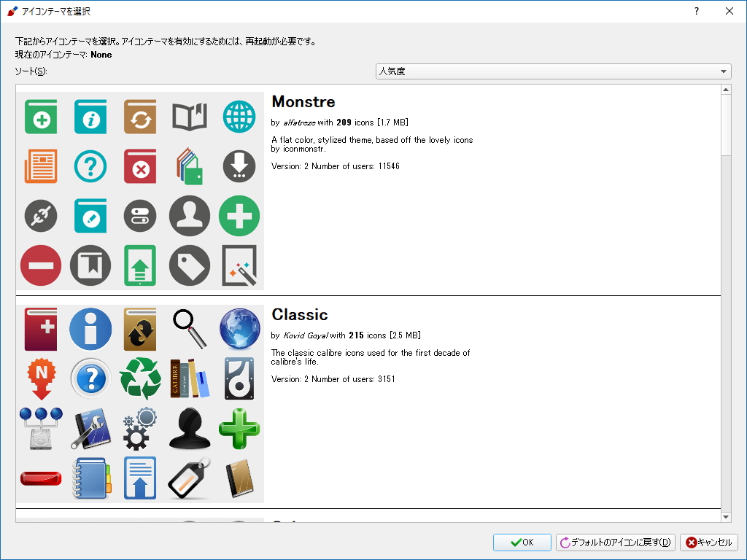Click Classic gears preferences icon
This screenshot has width=747, height=560.
click(x=140, y=428)
